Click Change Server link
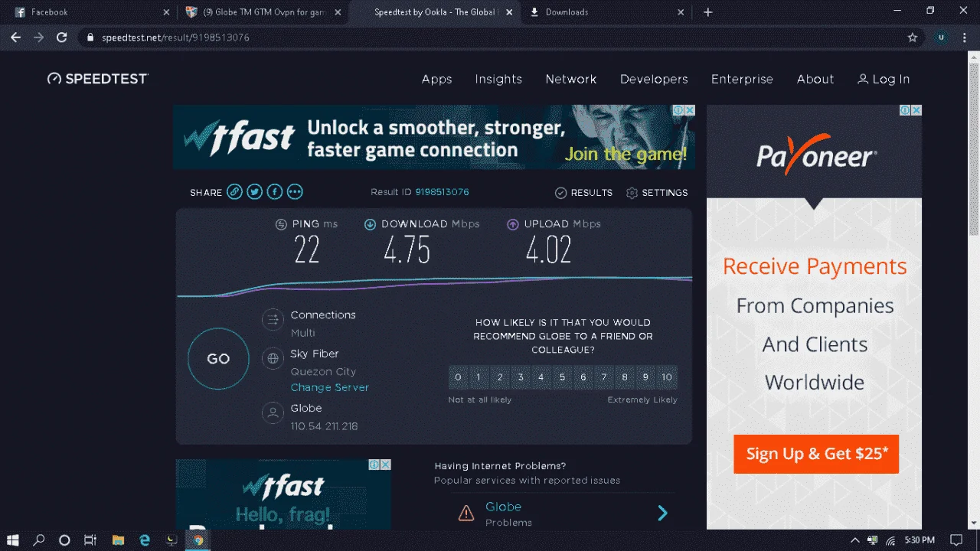Viewport: 980px width, 551px height. tap(329, 387)
